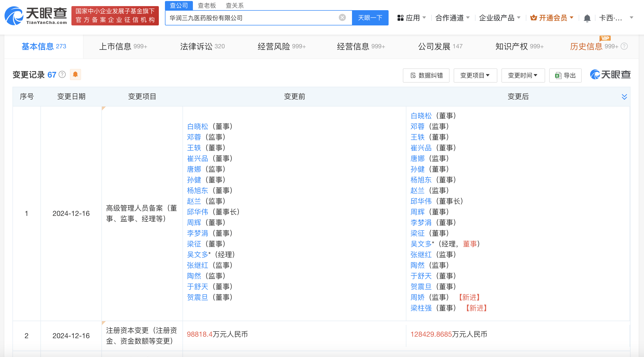The width and height of the screenshot is (644, 357).
Task: Click the help icon next to 历史信息
Action: tap(624, 46)
